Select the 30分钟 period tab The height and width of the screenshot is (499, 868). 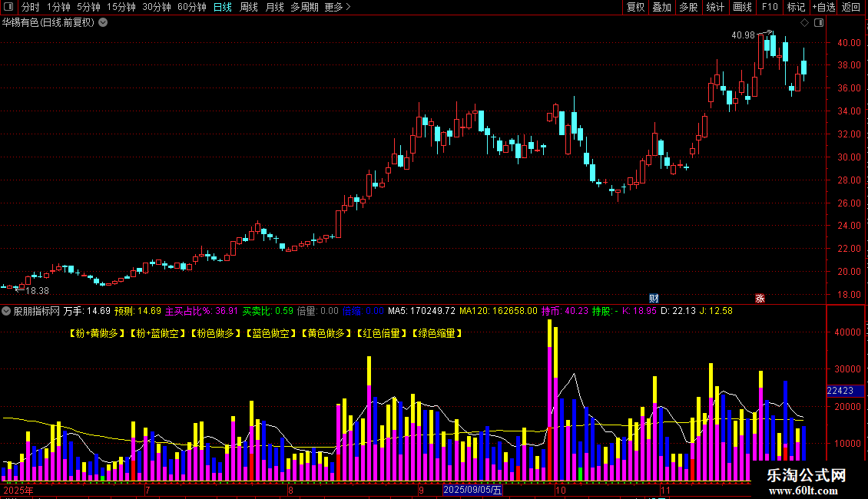[157, 7]
